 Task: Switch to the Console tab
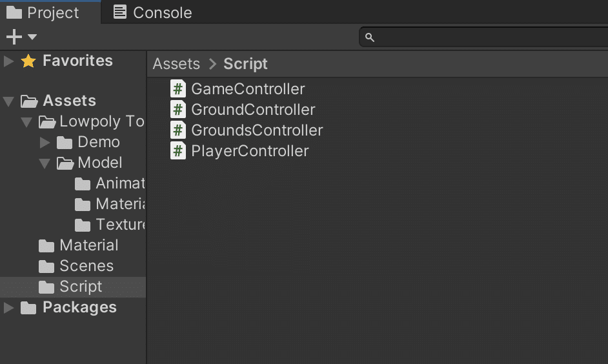point(153,12)
